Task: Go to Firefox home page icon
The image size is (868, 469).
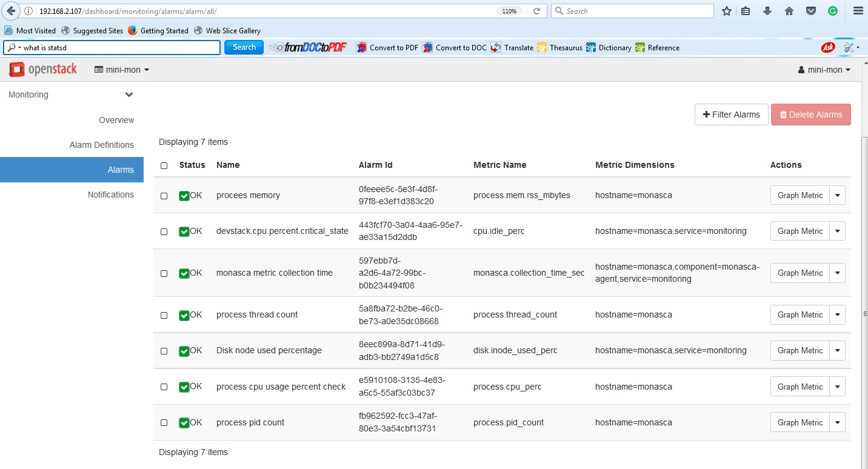Action: (x=789, y=11)
